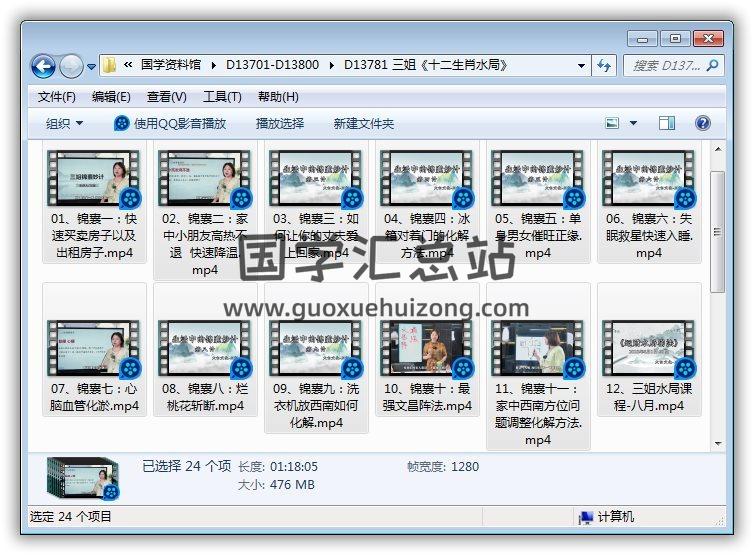The width and height of the screenshot is (754, 555).
Task: Select the D13701-D13800 breadcrumb
Action: click(x=272, y=65)
